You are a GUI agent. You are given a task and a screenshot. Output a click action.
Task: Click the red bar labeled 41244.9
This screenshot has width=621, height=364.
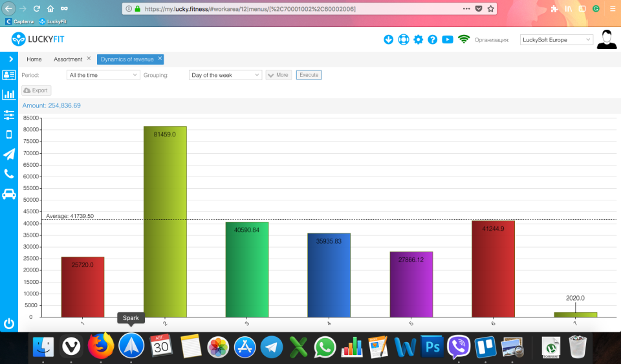click(493, 269)
